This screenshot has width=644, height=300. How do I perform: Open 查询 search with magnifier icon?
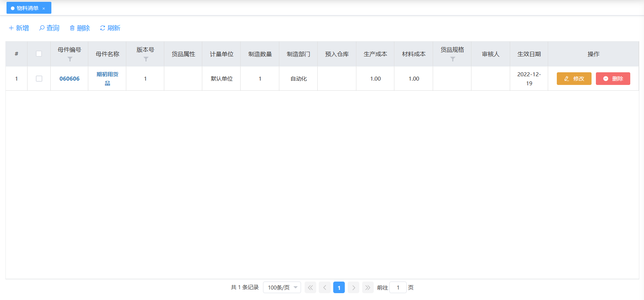tap(42, 28)
